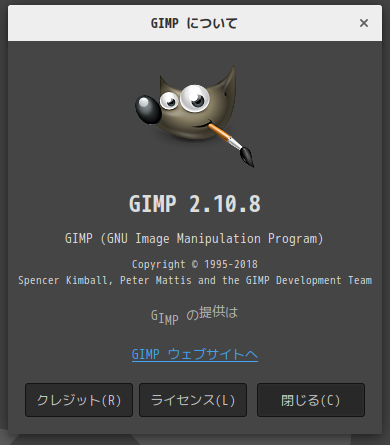
Task: Click the Wilber mascot logo image
Action: (x=195, y=116)
